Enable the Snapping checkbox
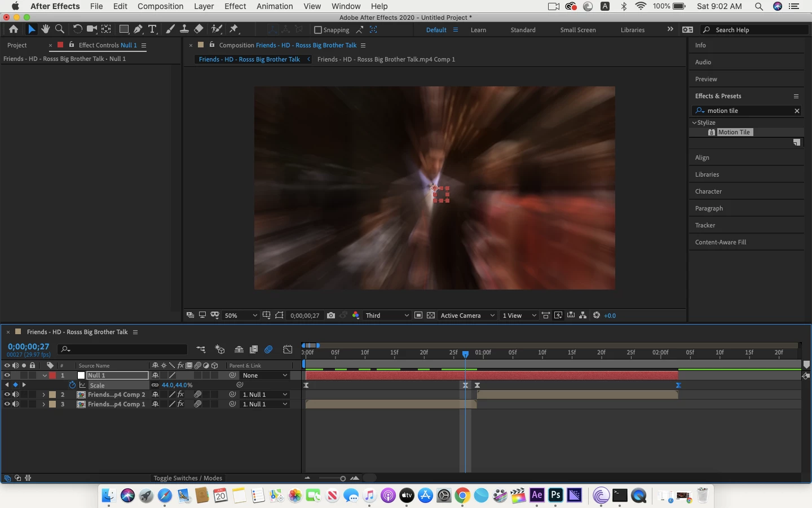812x508 pixels. coord(318,30)
